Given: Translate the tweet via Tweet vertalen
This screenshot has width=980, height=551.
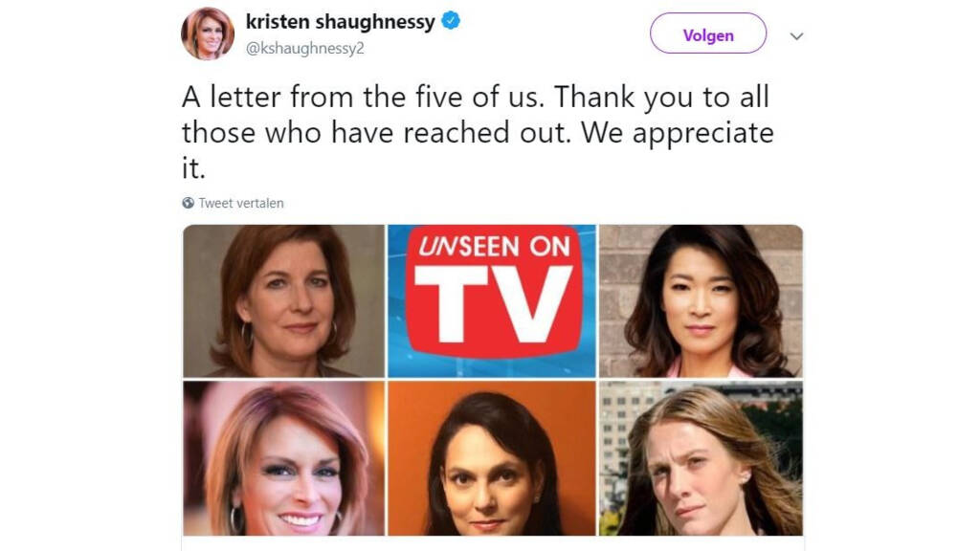Looking at the screenshot, I should pos(241,203).
